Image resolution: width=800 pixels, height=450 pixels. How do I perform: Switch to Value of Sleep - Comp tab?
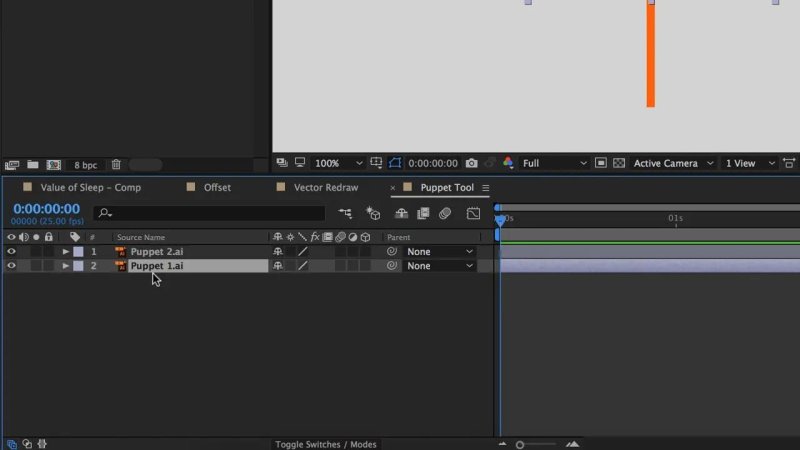pos(90,187)
